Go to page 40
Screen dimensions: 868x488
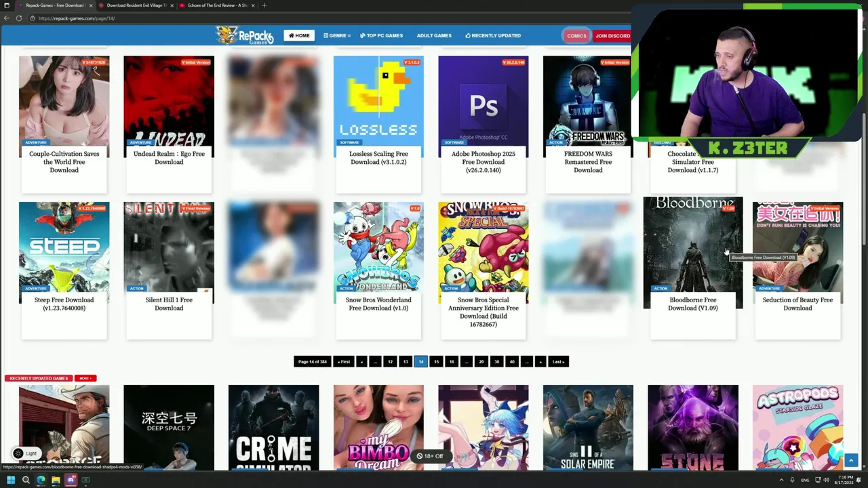[512, 361]
